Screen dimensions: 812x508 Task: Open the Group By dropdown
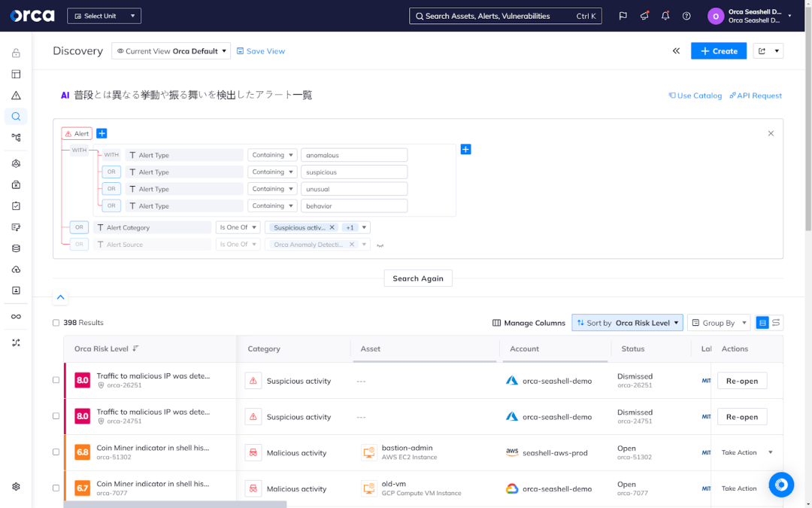click(x=719, y=323)
